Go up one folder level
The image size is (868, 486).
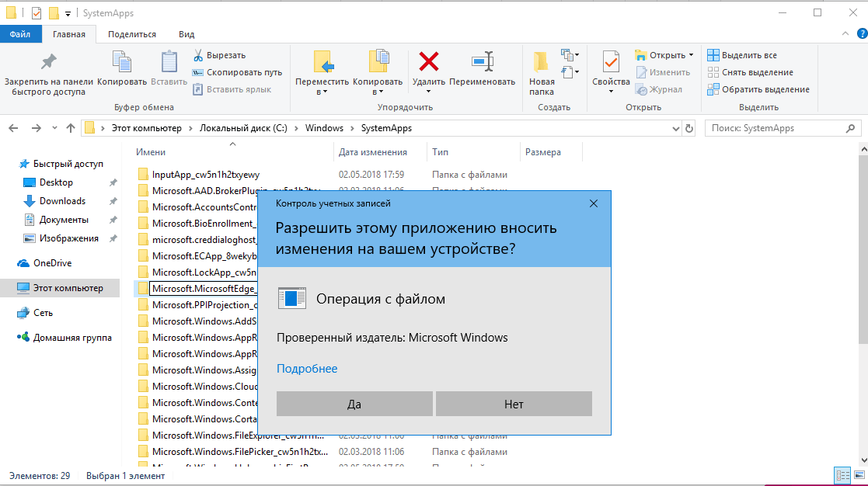pos(70,128)
